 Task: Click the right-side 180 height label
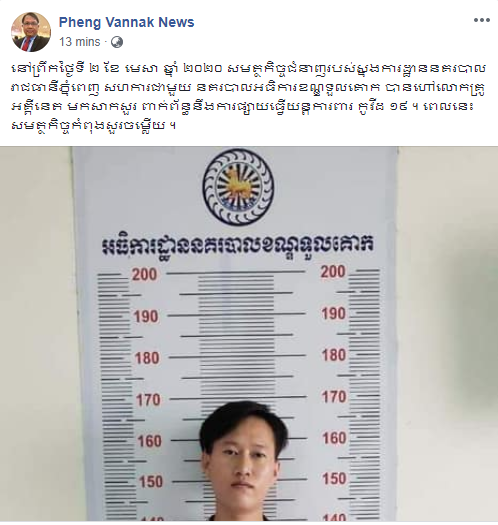pyautogui.click(x=334, y=355)
